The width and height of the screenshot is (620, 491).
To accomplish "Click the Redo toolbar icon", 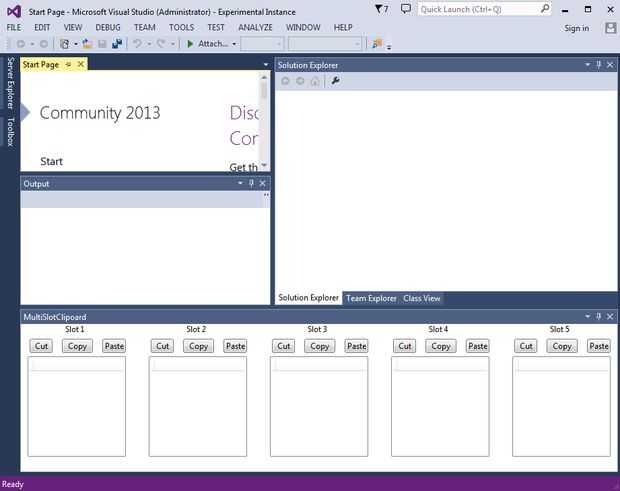I will click(161, 43).
